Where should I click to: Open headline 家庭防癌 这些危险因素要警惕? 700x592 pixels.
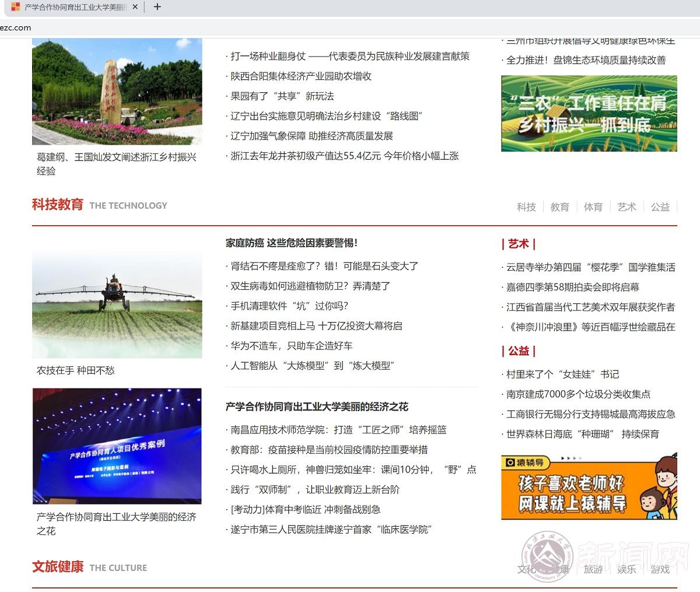click(291, 243)
